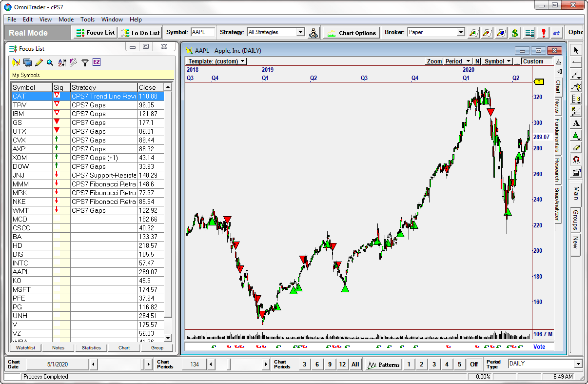Click the Chart Date slider showing 5/1/2020

58,364
